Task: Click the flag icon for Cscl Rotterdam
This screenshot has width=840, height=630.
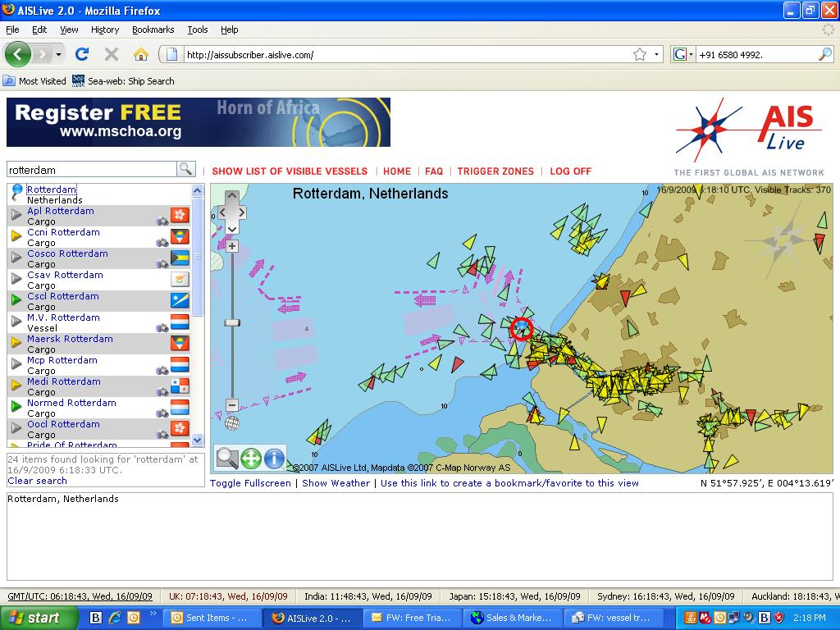Action: [180, 300]
